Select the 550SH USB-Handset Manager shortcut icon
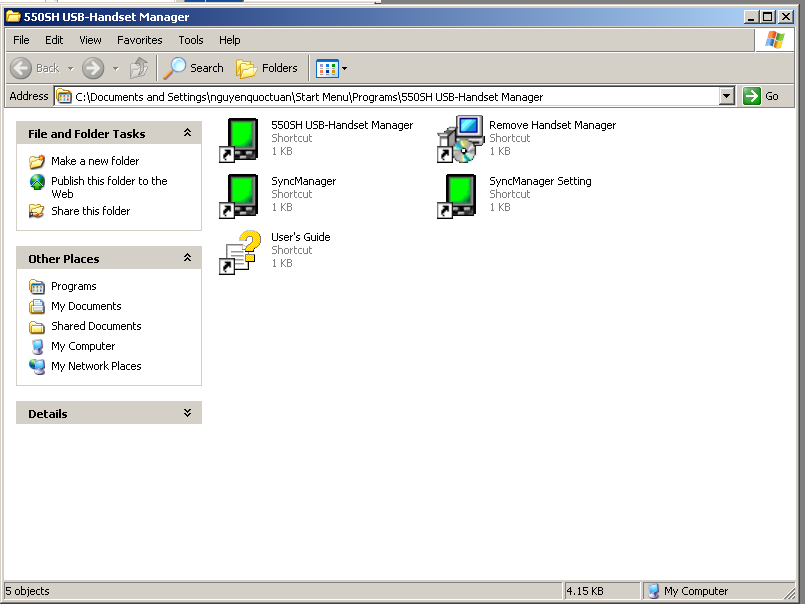This screenshot has width=805, height=604. [239, 140]
